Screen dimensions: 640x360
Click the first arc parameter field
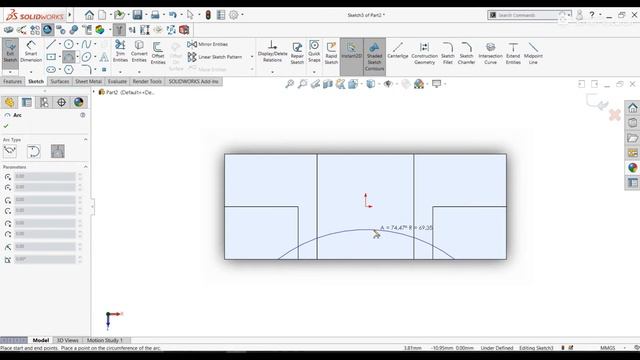45,176
